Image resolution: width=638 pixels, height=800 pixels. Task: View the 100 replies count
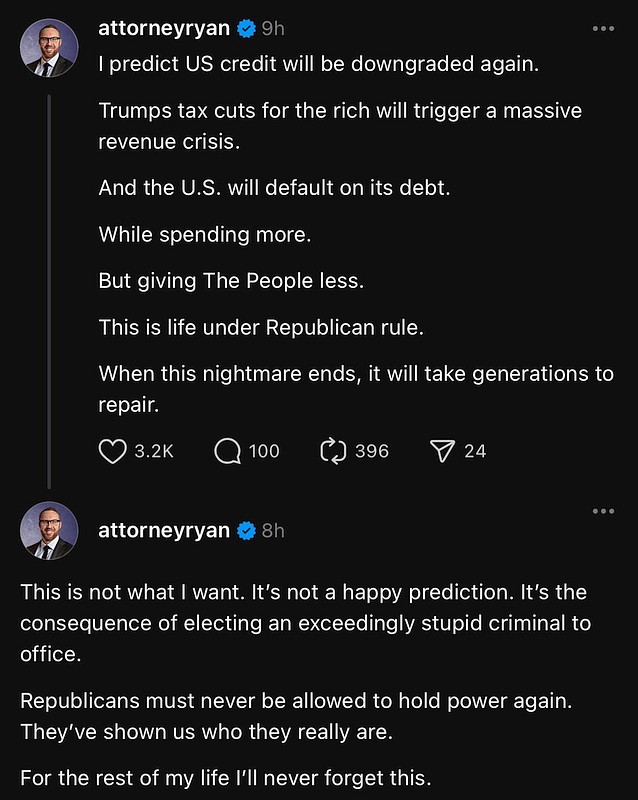pyautogui.click(x=264, y=451)
